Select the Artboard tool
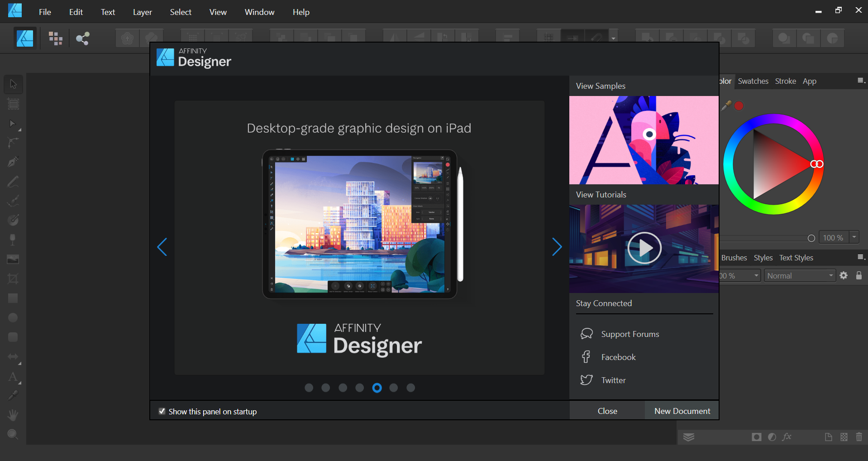 pyautogui.click(x=13, y=104)
